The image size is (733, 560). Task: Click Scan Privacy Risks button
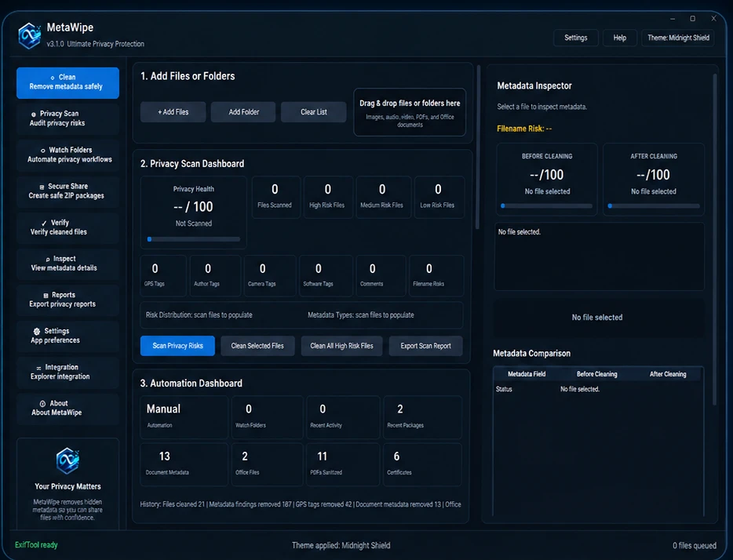(177, 346)
